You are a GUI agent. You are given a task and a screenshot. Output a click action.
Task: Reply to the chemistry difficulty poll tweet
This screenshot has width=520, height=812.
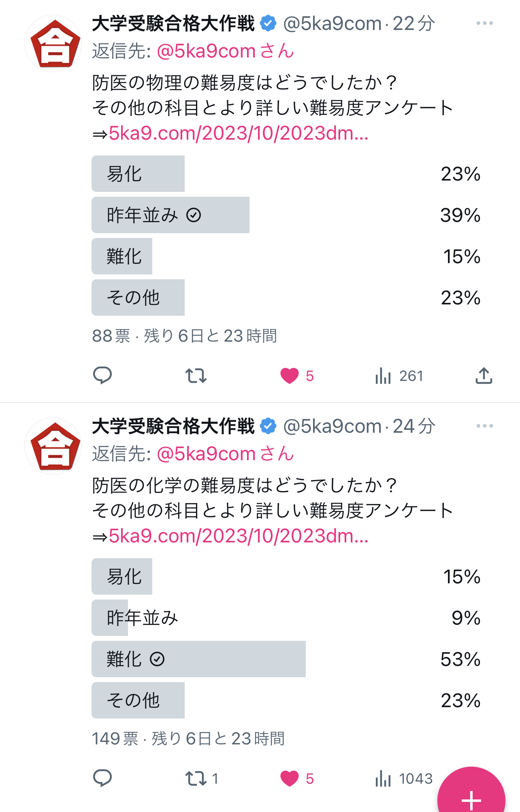[102, 778]
